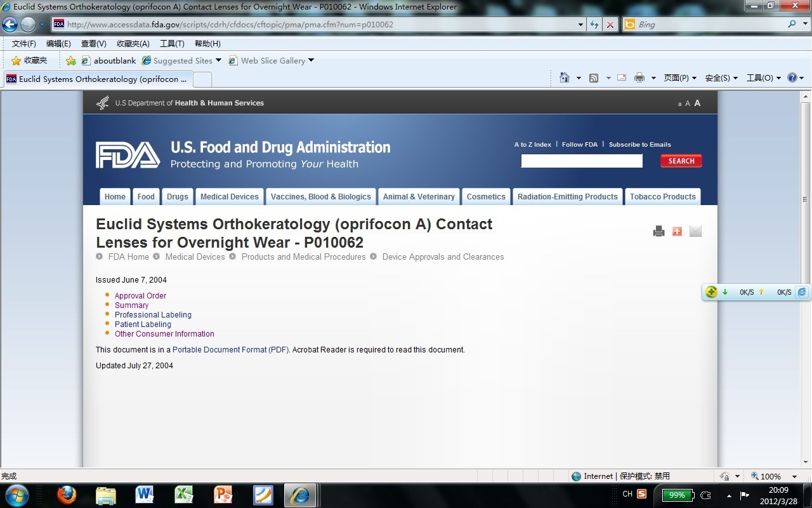This screenshot has width=812, height=508.
Task: Open Excel from the taskbar
Action: [x=184, y=495]
